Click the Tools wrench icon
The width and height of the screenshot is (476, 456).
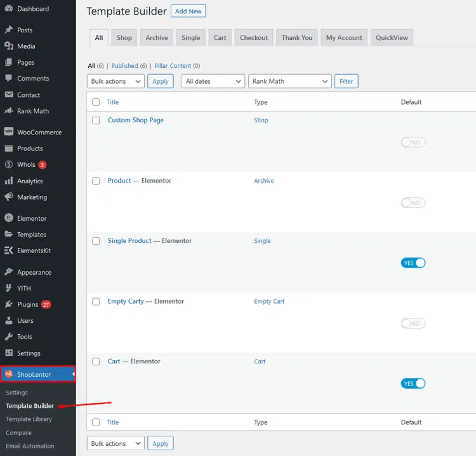tap(9, 337)
